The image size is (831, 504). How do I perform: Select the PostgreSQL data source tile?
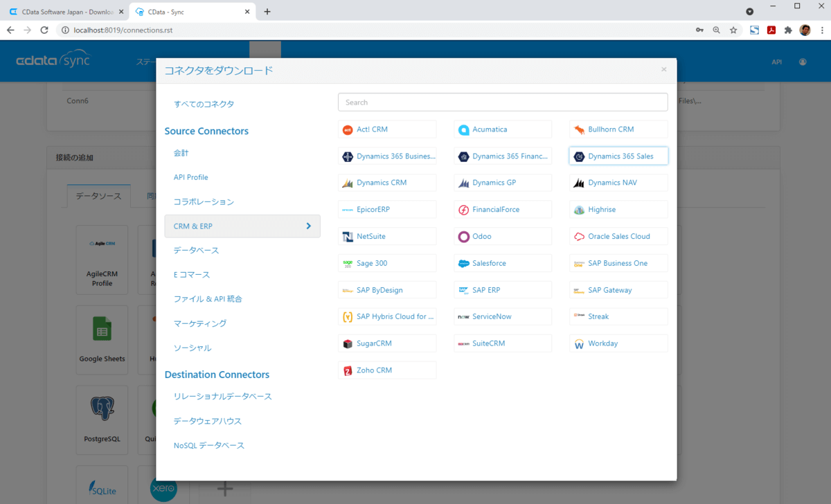(102, 420)
